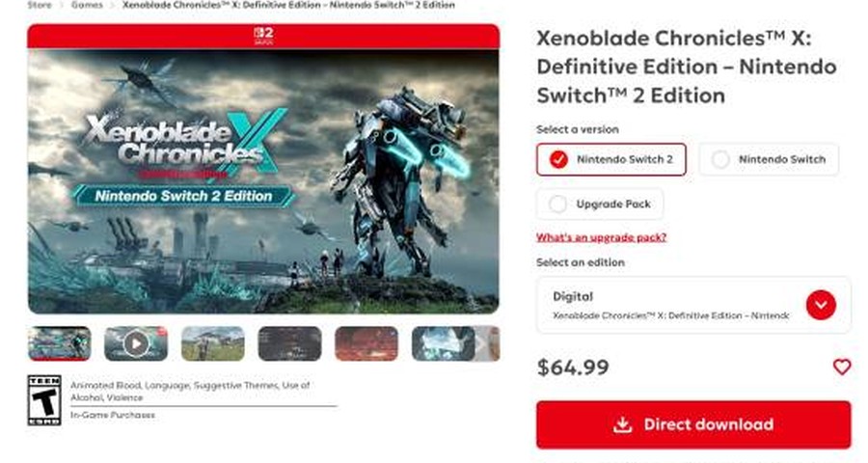The width and height of the screenshot is (868, 463).
Task: Choose the Upgrade Pack version option
Action: pos(600,204)
